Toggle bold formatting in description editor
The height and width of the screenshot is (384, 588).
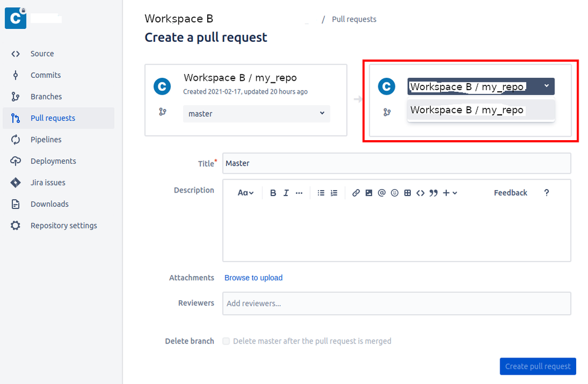(273, 193)
